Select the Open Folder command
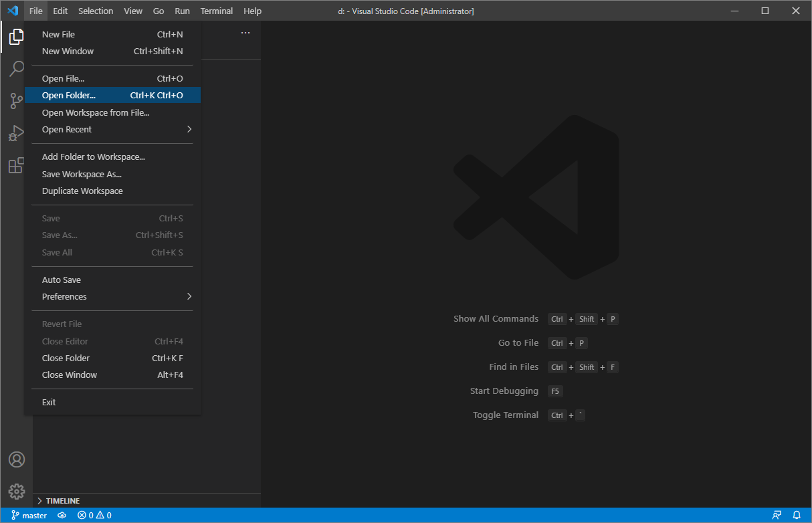 click(69, 95)
